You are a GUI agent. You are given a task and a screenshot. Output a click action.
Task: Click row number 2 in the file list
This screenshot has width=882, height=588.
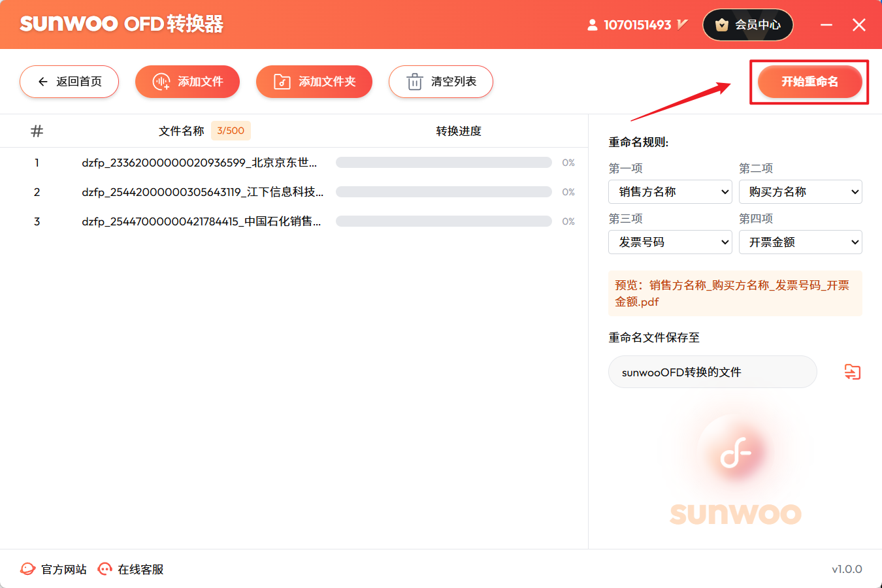37,192
